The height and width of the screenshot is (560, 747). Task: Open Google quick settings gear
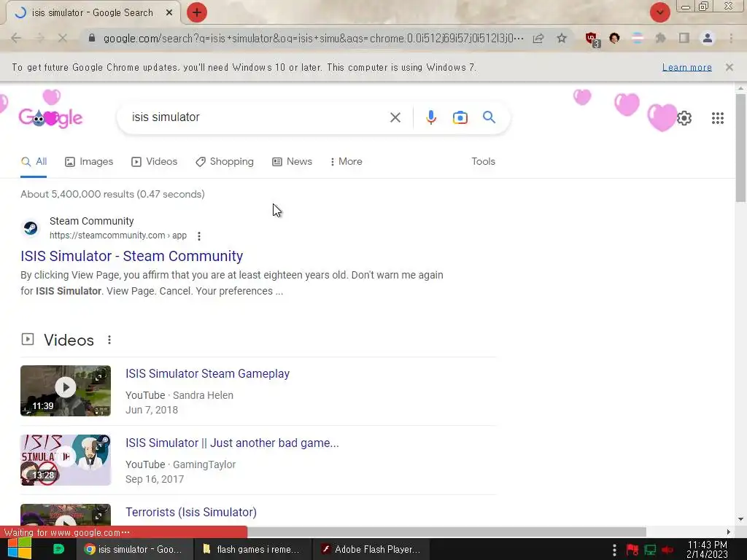tap(684, 117)
